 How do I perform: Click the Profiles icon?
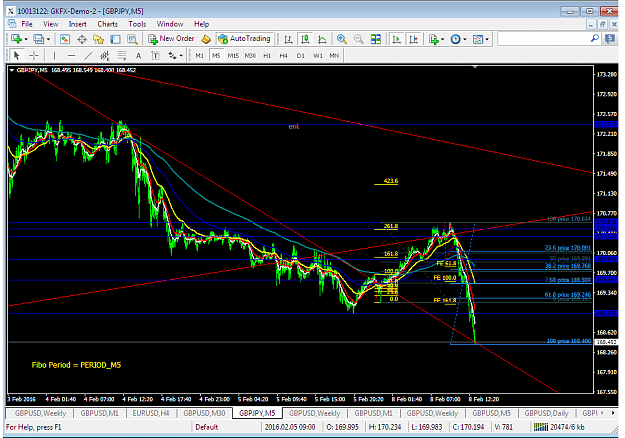point(39,39)
